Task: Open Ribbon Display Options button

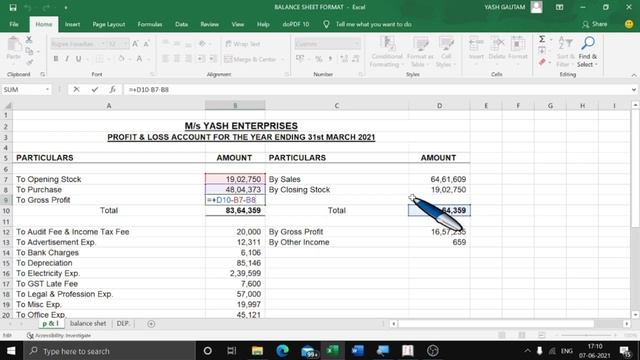Action: (x=559, y=7)
